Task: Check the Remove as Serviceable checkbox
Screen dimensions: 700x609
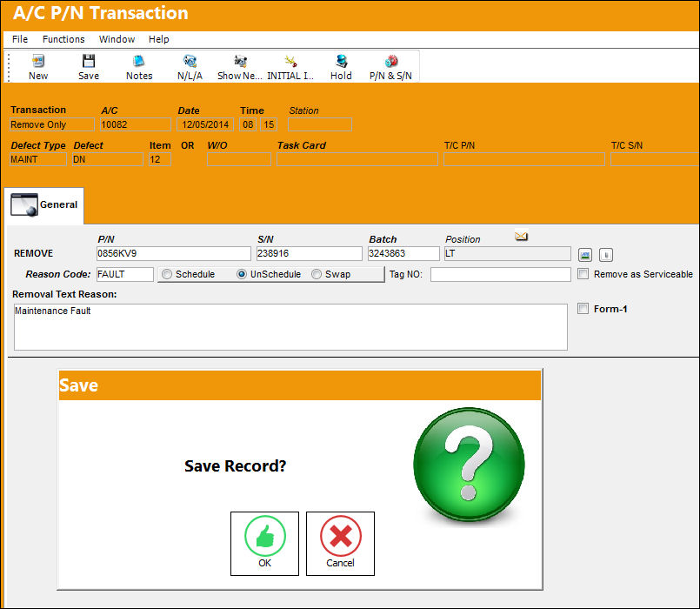Action: tap(583, 274)
